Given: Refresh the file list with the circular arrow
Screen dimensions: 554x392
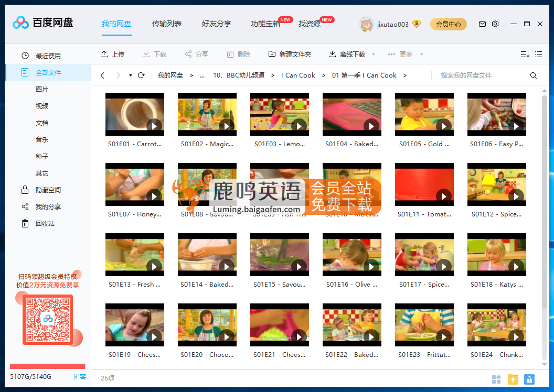Looking at the screenshot, I should 141,75.
